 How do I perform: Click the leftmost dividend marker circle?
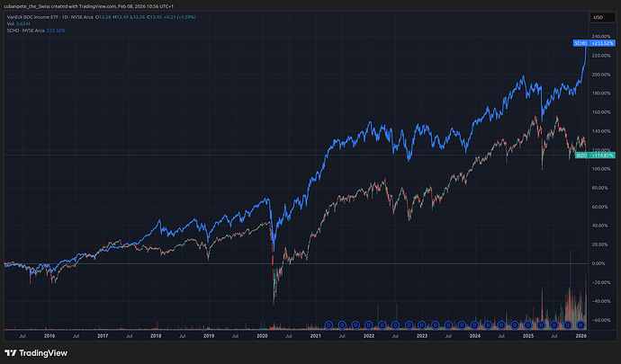point(329,324)
